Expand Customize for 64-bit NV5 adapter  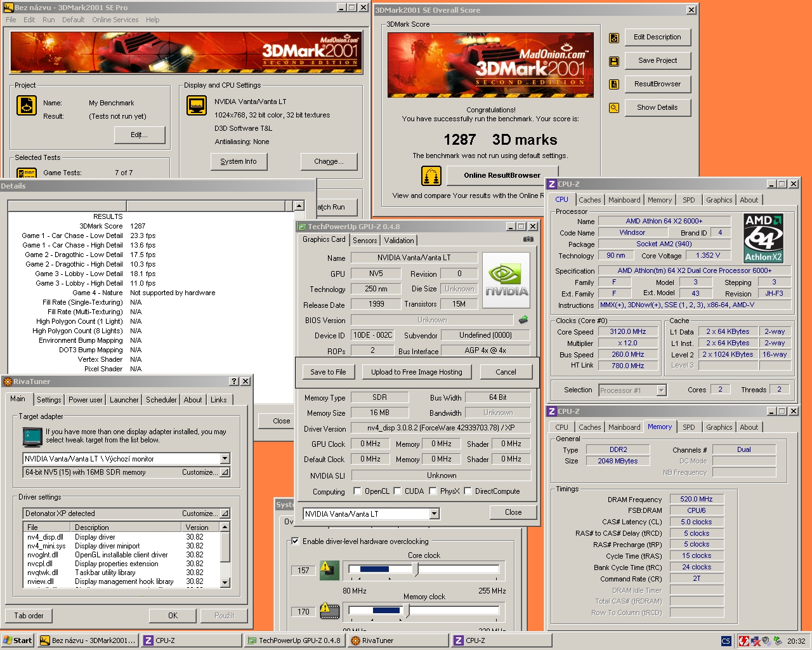pos(225,472)
